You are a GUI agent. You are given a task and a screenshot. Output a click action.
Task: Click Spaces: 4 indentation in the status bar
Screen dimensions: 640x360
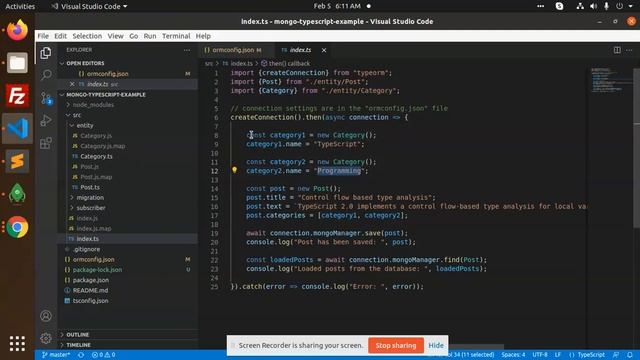point(513,355)
